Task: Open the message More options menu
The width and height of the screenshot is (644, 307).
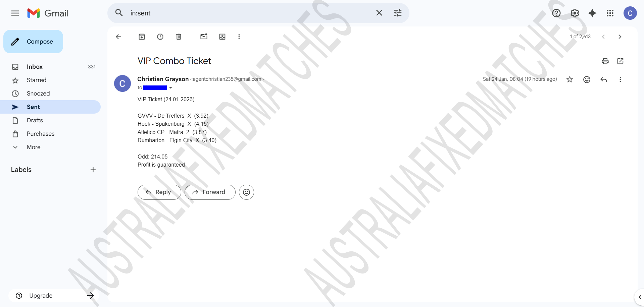Action: point(621,79)
